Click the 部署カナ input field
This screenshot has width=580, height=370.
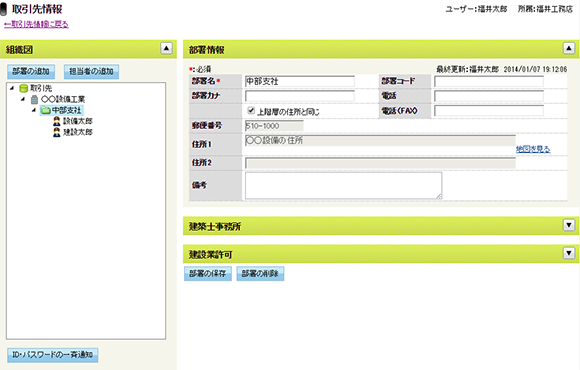click(x=300, y=96)
